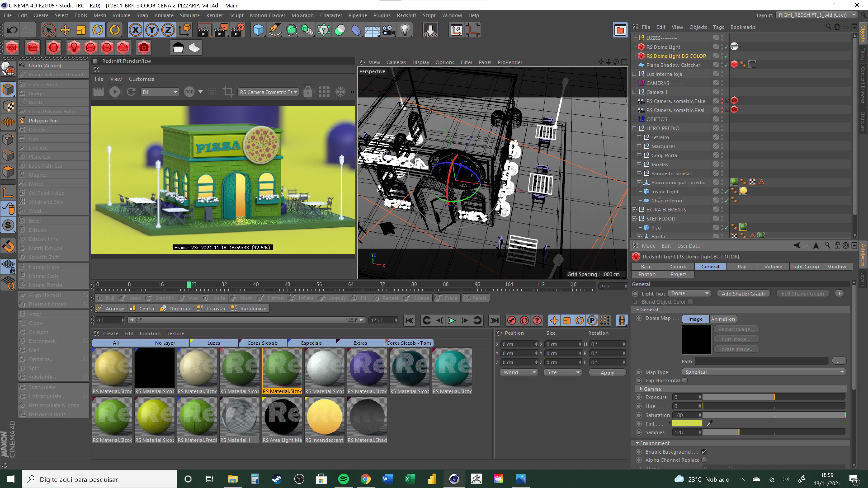Viewport: 868px width, 488px height.
Task: Click the Apply button in coordinates panel
Action: tap(607, 373)
